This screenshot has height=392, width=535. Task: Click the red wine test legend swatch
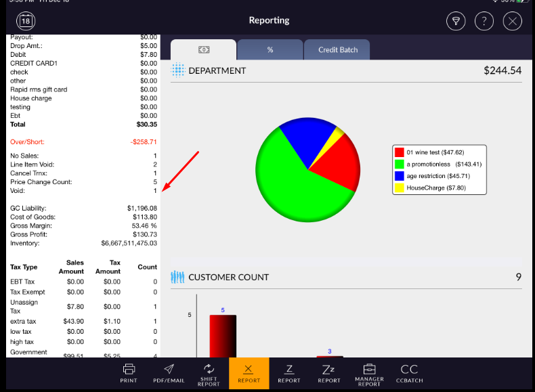pyautogui.click(x=400, y=152)
